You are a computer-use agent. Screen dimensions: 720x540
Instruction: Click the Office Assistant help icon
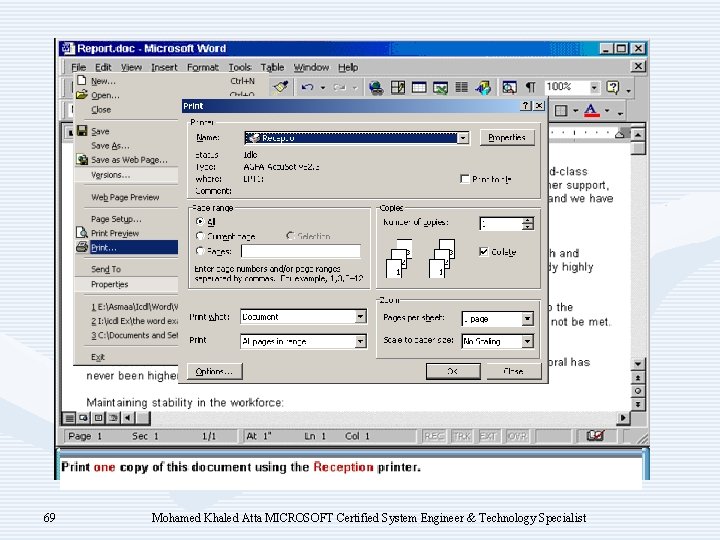click(x=613, y=87)
